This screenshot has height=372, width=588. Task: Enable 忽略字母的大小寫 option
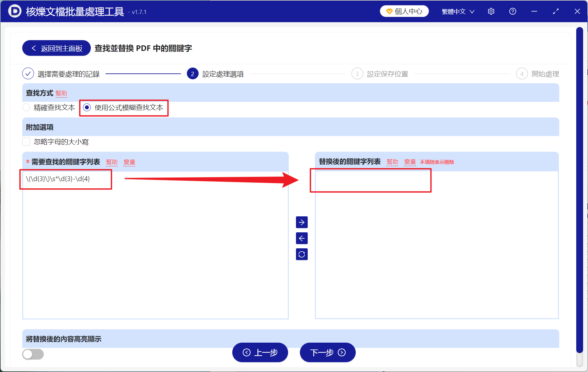click(x=26, y=141)
